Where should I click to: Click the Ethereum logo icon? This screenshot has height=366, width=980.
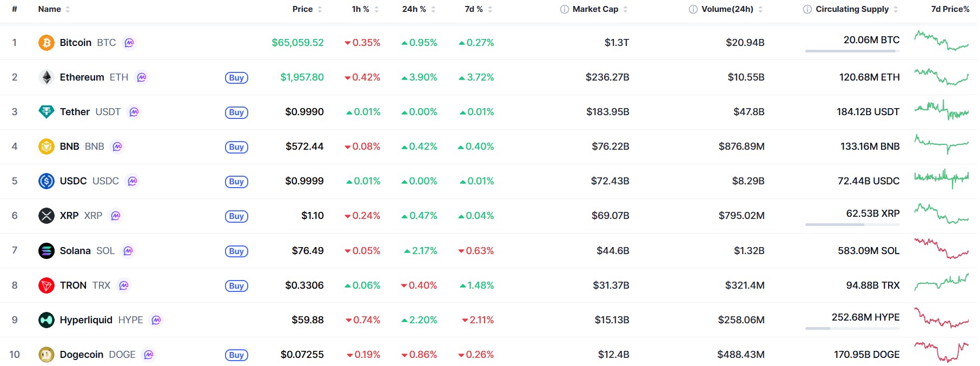tap(47, 77)
